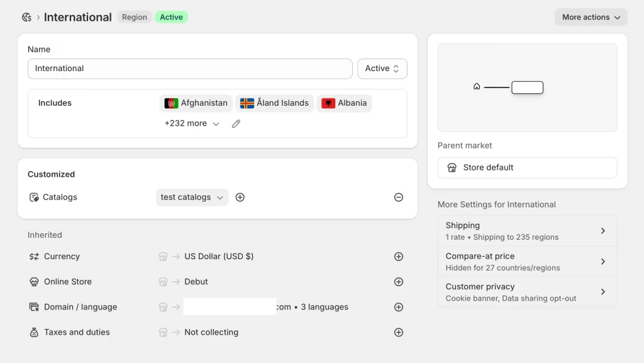Expand the +232 more regions list

coord(192,124)
